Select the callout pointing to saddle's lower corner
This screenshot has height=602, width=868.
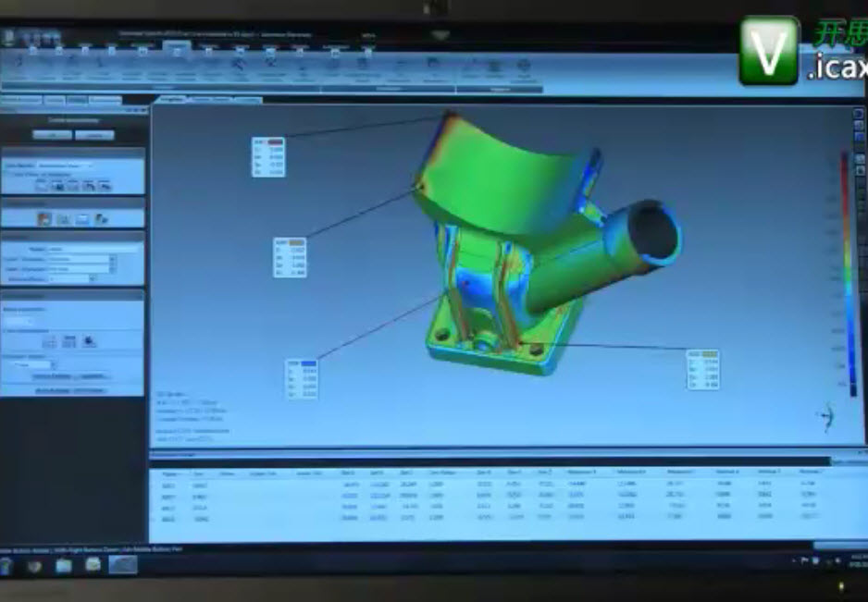tap(290, 258)
